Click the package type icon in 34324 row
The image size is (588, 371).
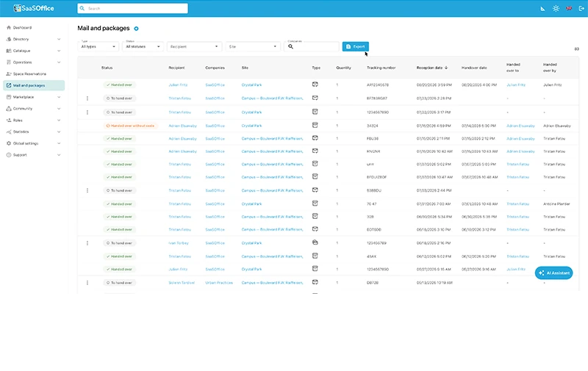[315, 125]
